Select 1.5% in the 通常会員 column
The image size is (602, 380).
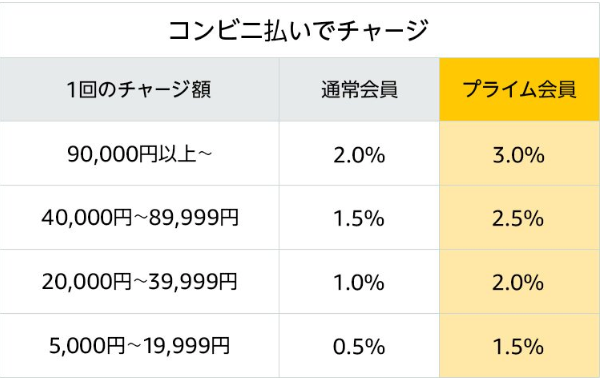click(359, 219)
